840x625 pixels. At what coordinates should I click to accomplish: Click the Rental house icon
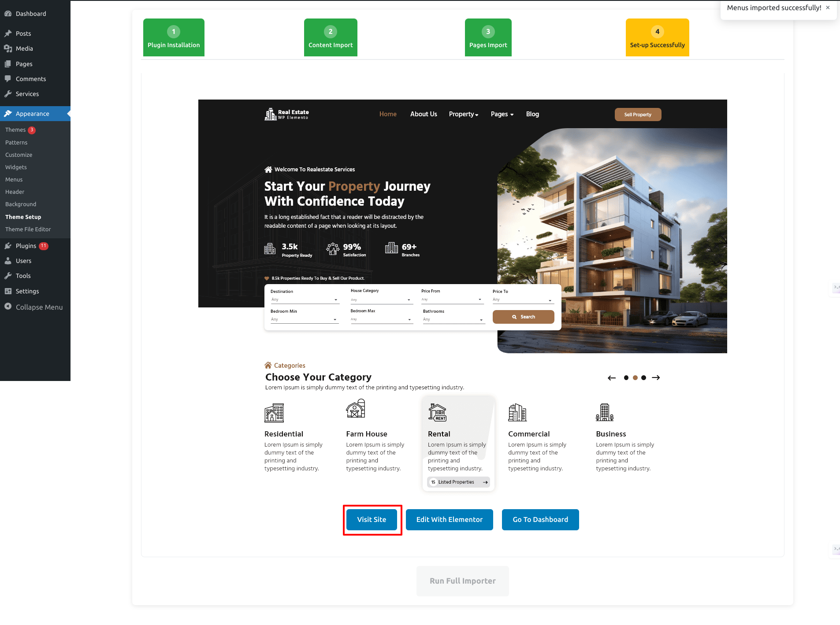437,412
